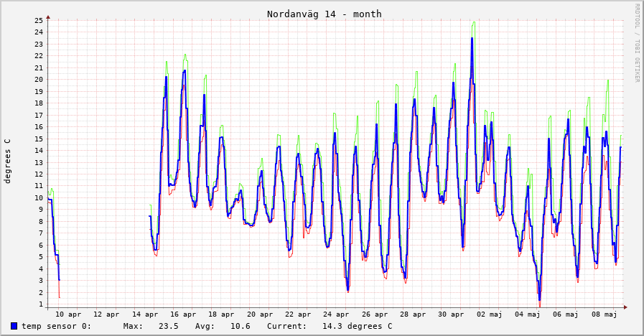644x336 pixels.
Task: Select the Avg value '10.6'
Action: click(241, 326)
